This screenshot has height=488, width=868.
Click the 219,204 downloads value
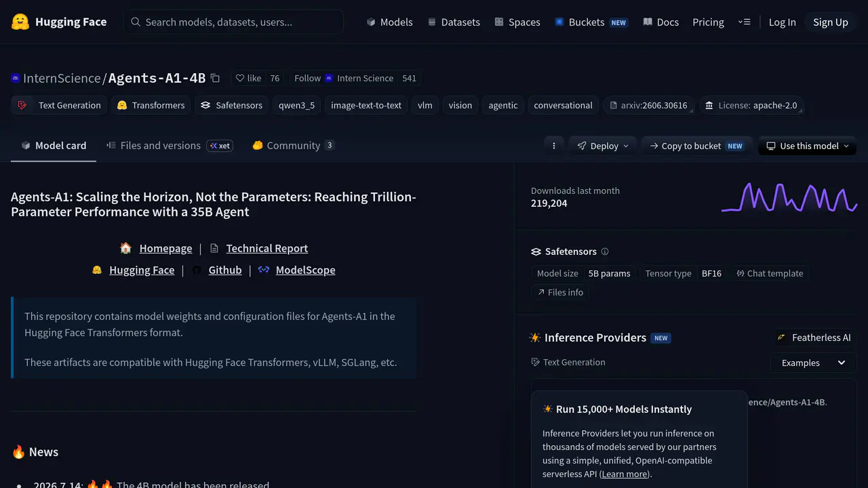(x=549, y=203)
